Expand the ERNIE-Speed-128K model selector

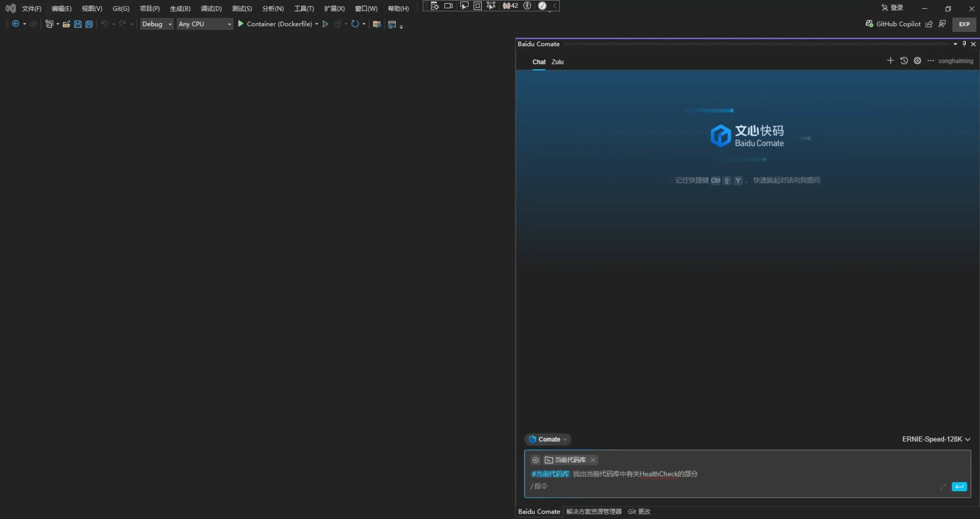[936, 439]
